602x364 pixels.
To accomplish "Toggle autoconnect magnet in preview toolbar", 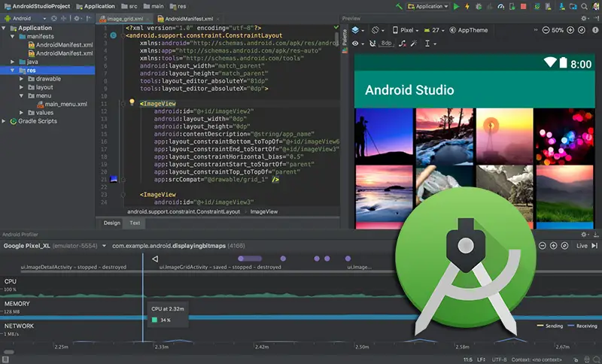I will 373,43.
